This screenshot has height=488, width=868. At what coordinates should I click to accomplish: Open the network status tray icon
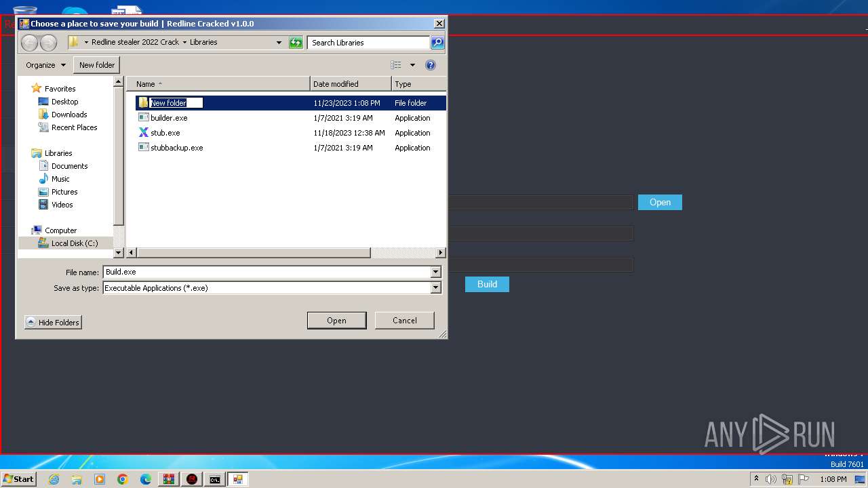click(788, 479)
